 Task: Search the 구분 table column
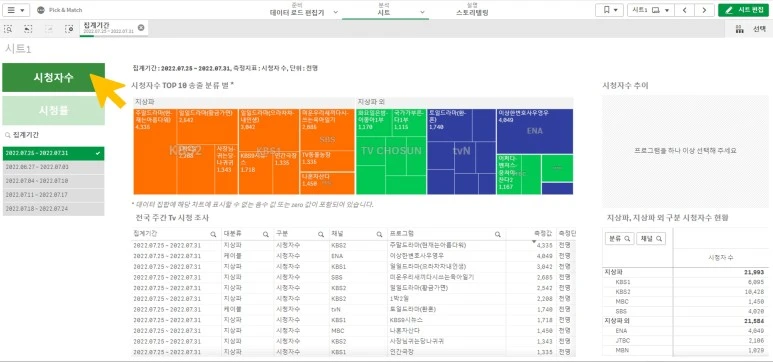(321, 234)
